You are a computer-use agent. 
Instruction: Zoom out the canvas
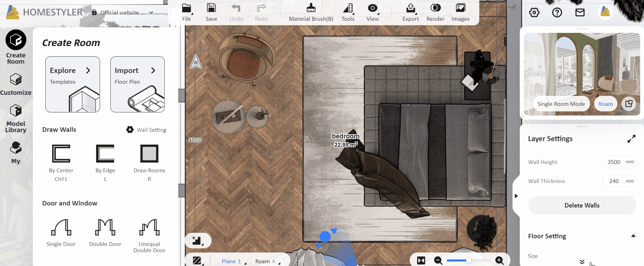(438, 260)
